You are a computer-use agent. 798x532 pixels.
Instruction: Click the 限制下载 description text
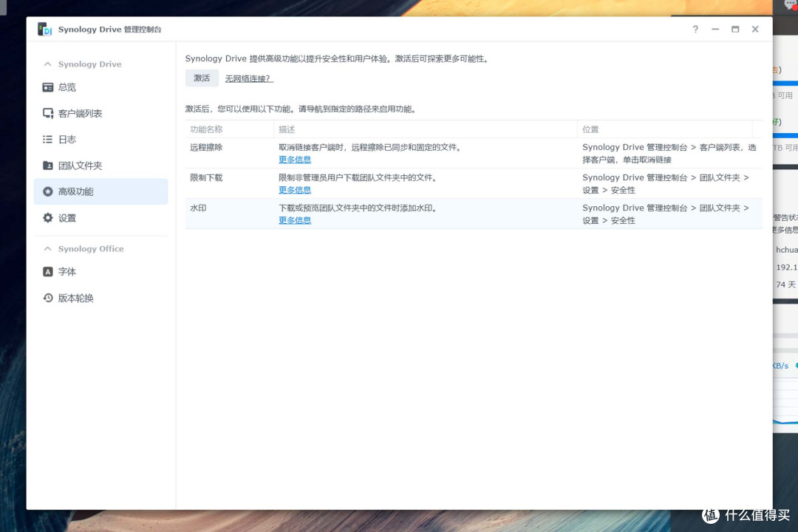pos(358,177)
